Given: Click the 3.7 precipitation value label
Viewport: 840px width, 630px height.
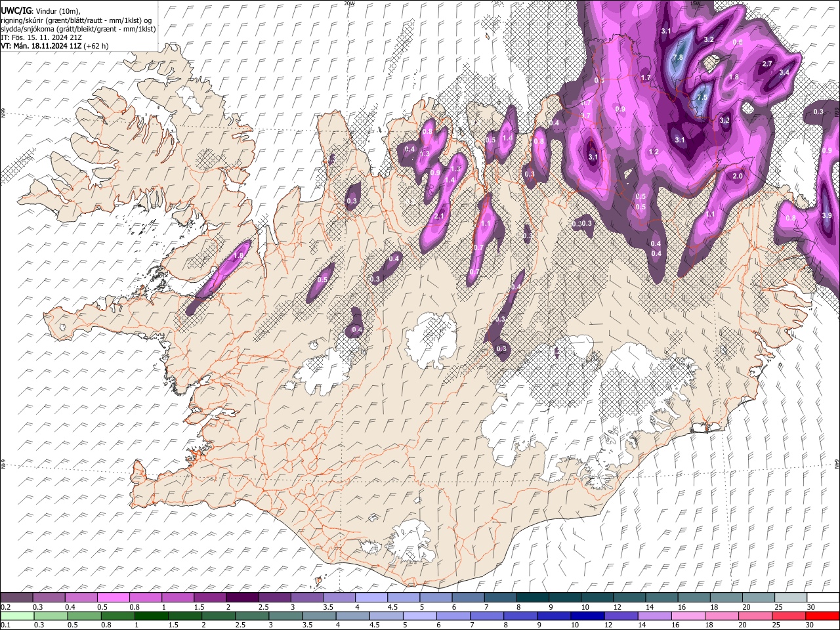Looking at the screenshot, I should (x=586, y=115).
